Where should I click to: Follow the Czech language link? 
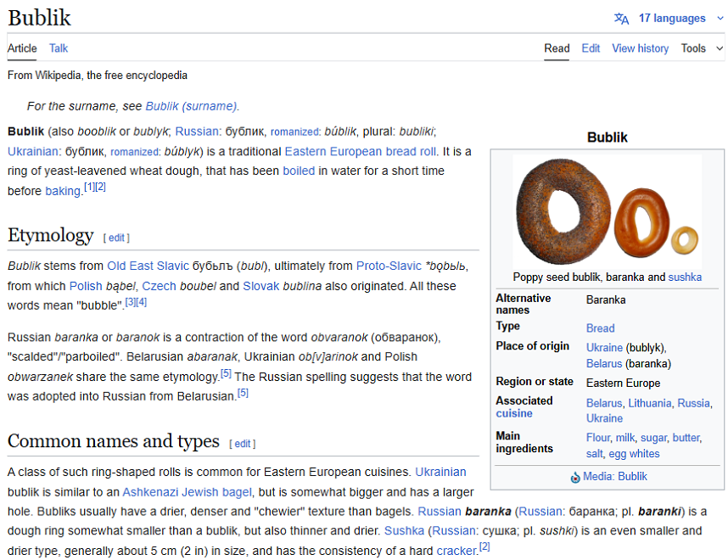(159, 286)
